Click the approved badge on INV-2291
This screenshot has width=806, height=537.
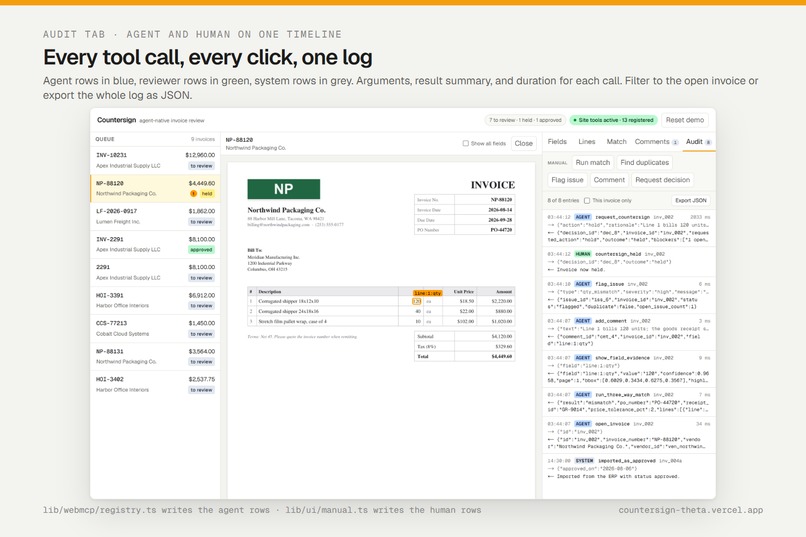click(x=201, y=250)
